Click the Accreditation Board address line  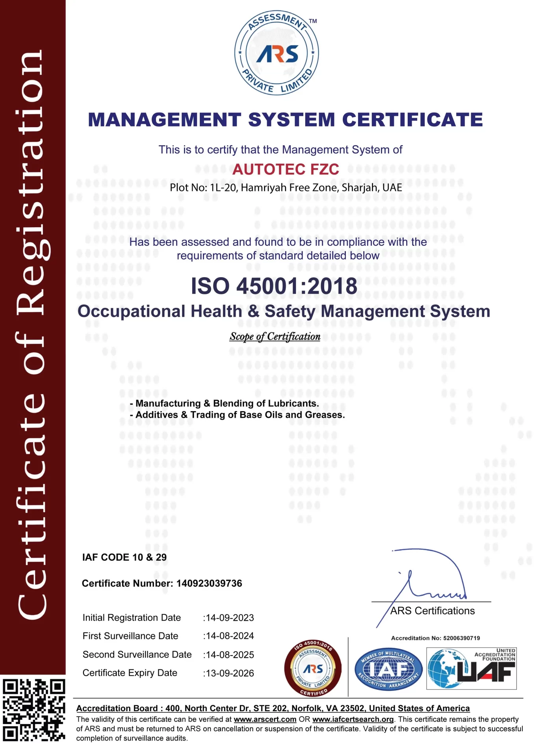coord(273,708)
